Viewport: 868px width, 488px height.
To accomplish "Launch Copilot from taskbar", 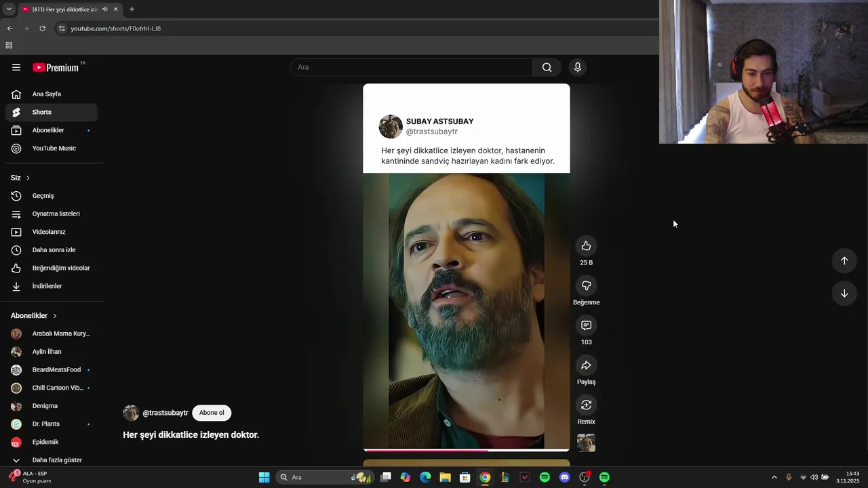I will pyautogui.click(x=406, y=477).
